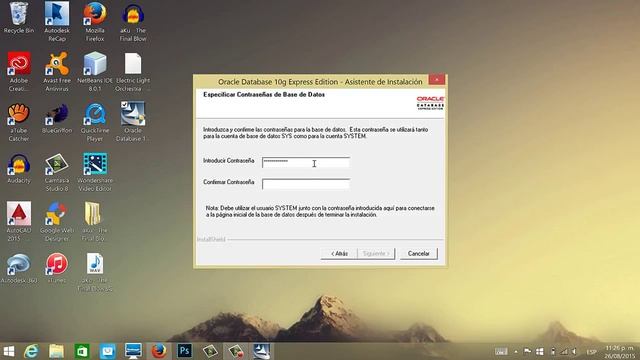Select the aTube Catcher desktop shortcut
640x360 pixels.
(18, 122)
